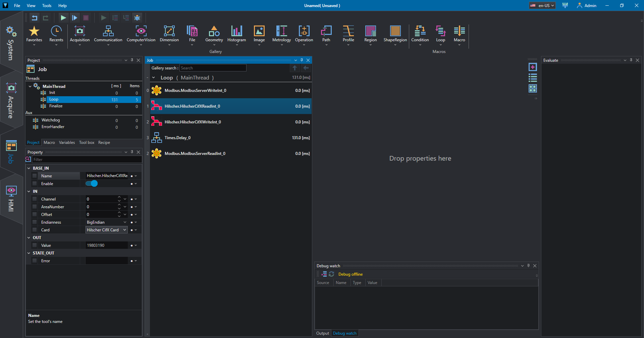Screen dimensions: 644x338
Task: Check the box next to Channel
Action: click(35, 199)
